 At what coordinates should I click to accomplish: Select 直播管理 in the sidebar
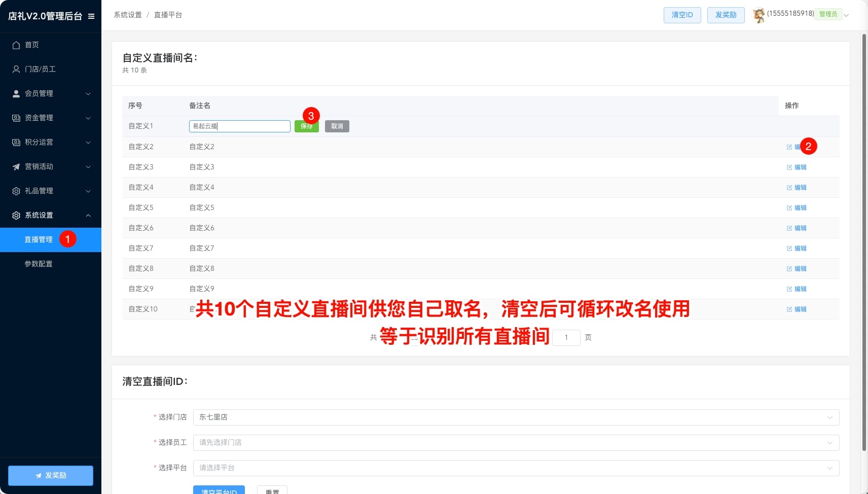pos(39,240)
